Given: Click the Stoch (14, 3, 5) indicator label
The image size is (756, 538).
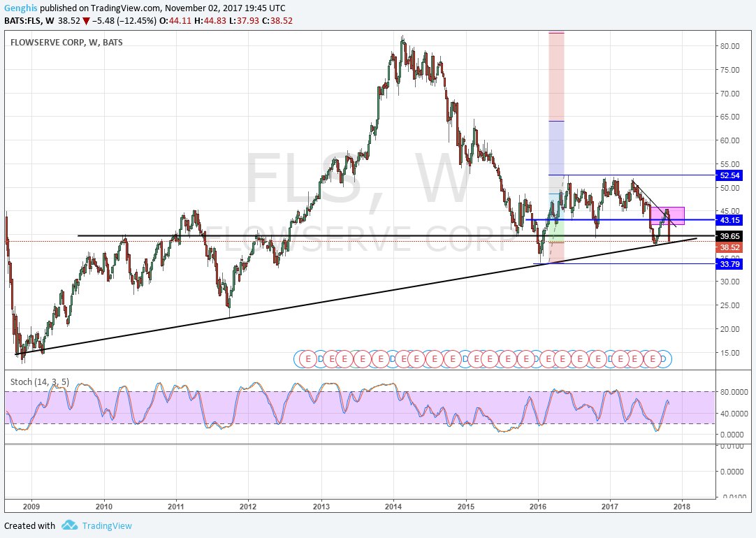Looking at the screenshot, I should click(x=40, y=381).
